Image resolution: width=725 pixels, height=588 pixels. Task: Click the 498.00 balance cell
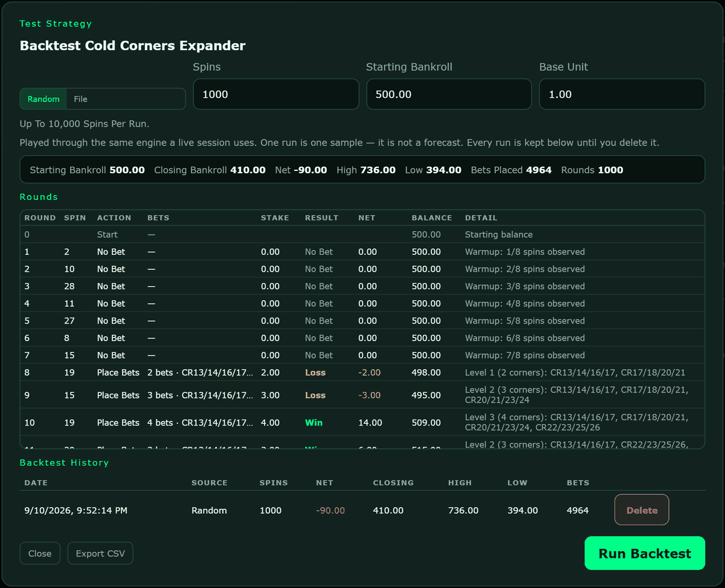tap(427, 372)
